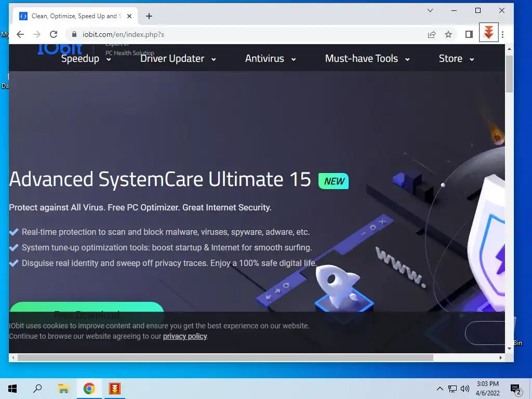Expand the Store chevron
Screen dimensions: 532x399
pyautogui.click(x=472, y=59)
